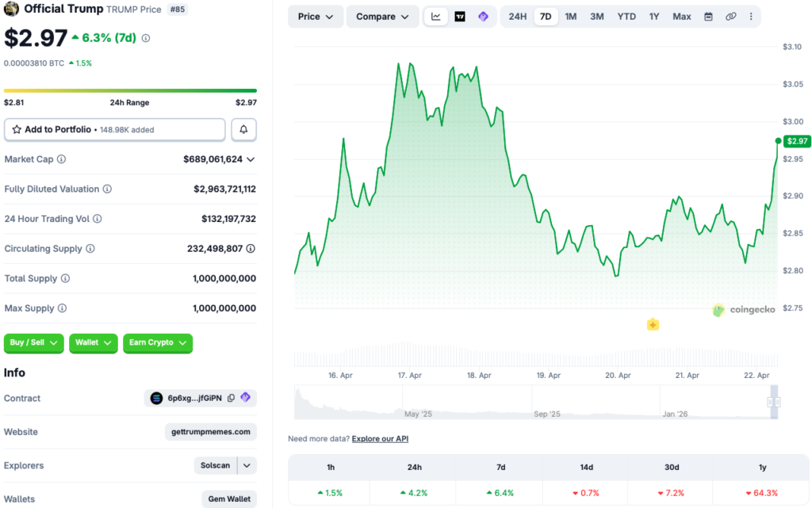Screen dimensions: 812x508
Task: Switch the chart range to 1M
Action: 570,17
